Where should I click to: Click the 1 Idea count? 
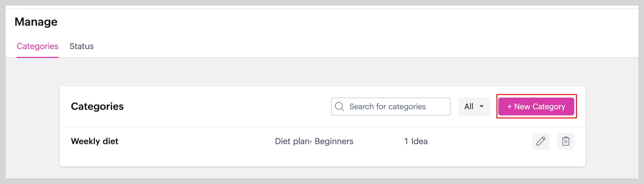pyautogui.click(x=416, y=141)
